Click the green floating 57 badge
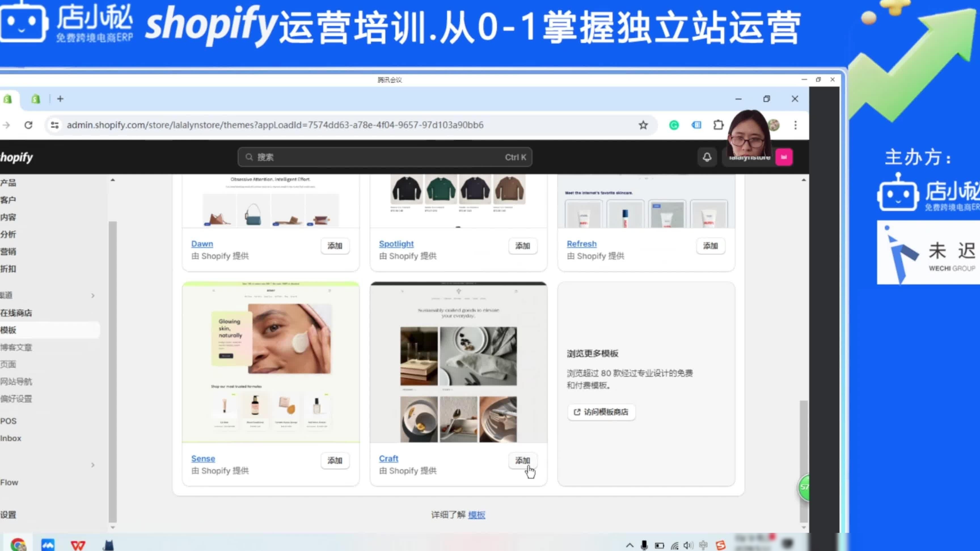 point(803,487)
